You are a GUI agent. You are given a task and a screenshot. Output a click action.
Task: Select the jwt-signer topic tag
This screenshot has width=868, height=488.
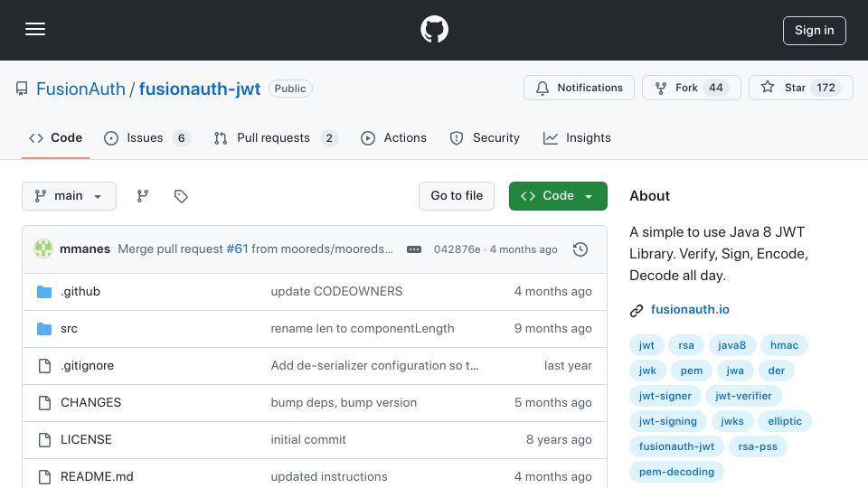(x=665, y=396)
